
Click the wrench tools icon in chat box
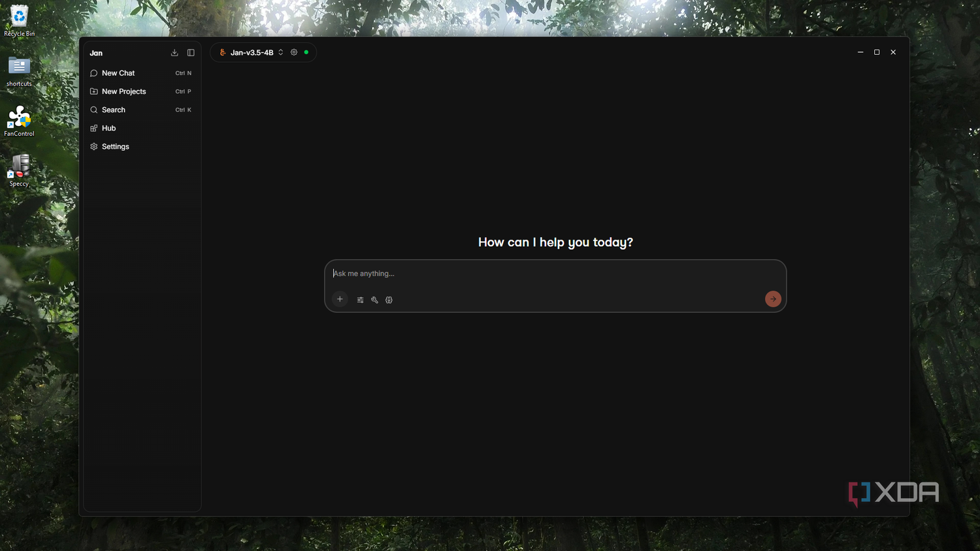coord(374,300)
